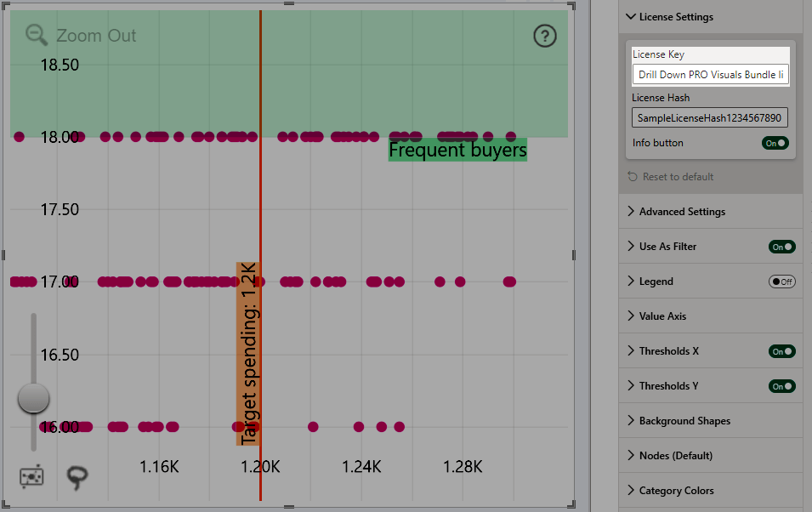Expand the Value Axis section
Image resolution: width=812 pixels, height=512 pixels.
tap(662, 316)
